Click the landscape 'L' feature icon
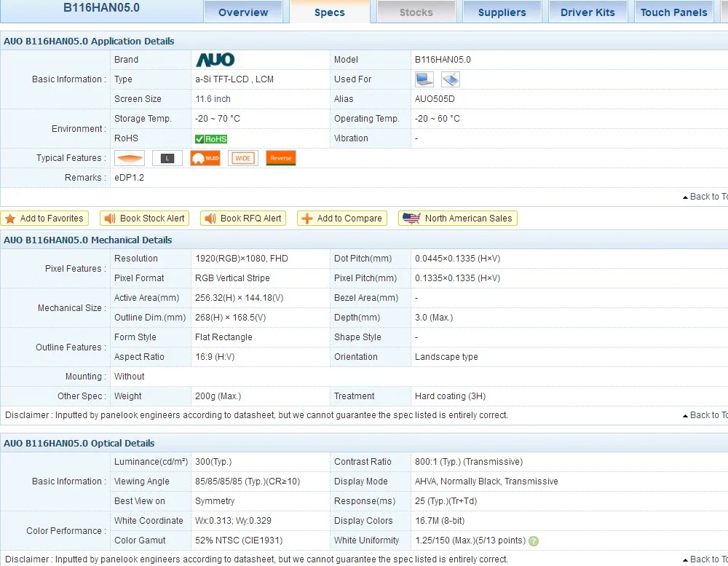Screen dimensions: 728x566 (167, 158)
